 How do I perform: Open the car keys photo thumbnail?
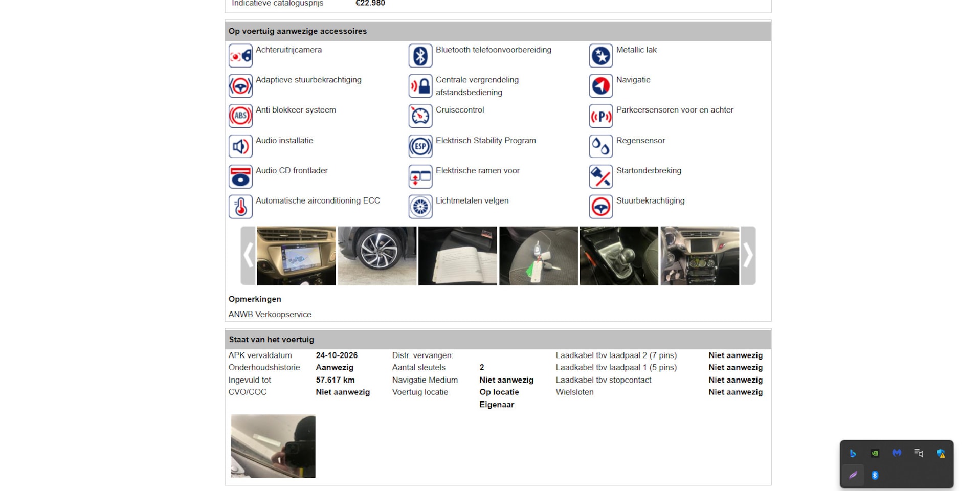pos(538,256)
